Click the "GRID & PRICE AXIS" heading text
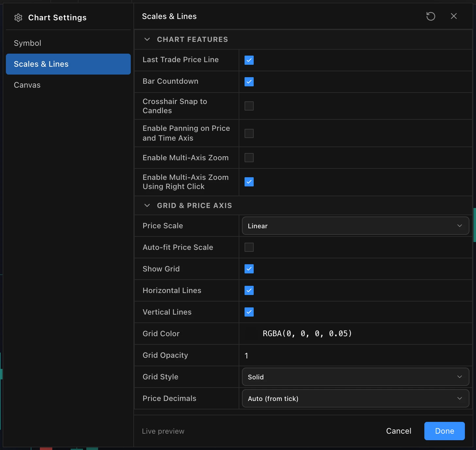 pos(195,205)
